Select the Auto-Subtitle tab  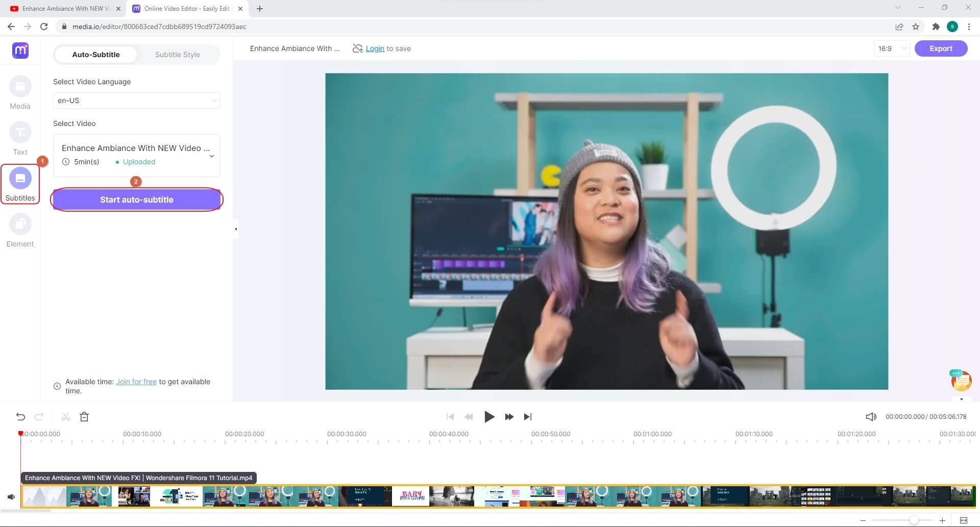[x=96, y=55]
